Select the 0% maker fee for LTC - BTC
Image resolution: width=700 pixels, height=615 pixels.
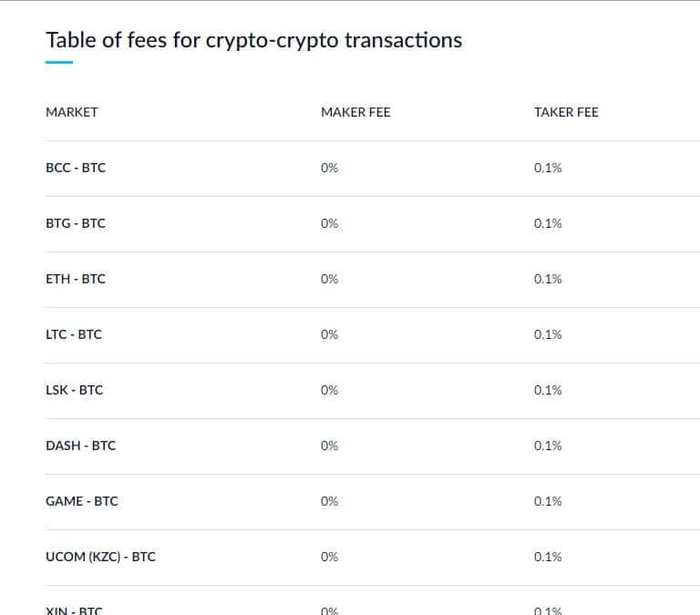pyautogui.click(x=330, y=334)
